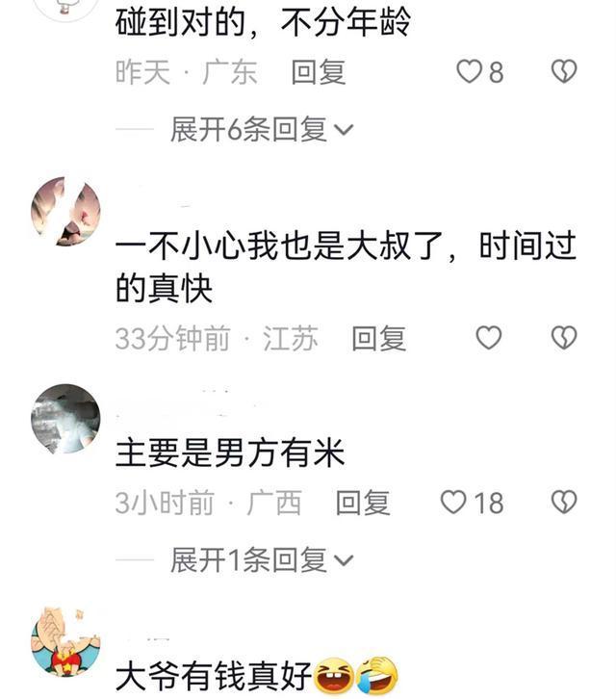Open avatar of 主要是男方有米 commenter
The image size is (616, 699).
pos(65,419)
